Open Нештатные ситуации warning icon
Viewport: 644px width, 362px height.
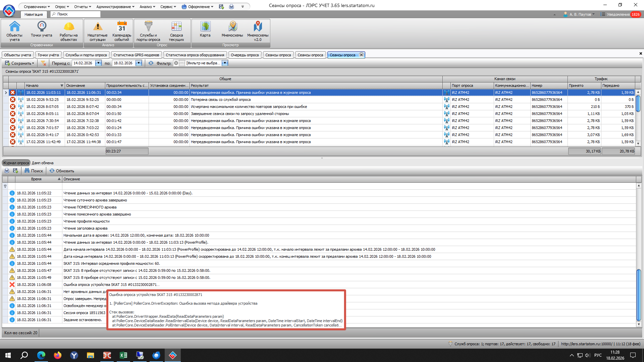(x=97, y=27)
